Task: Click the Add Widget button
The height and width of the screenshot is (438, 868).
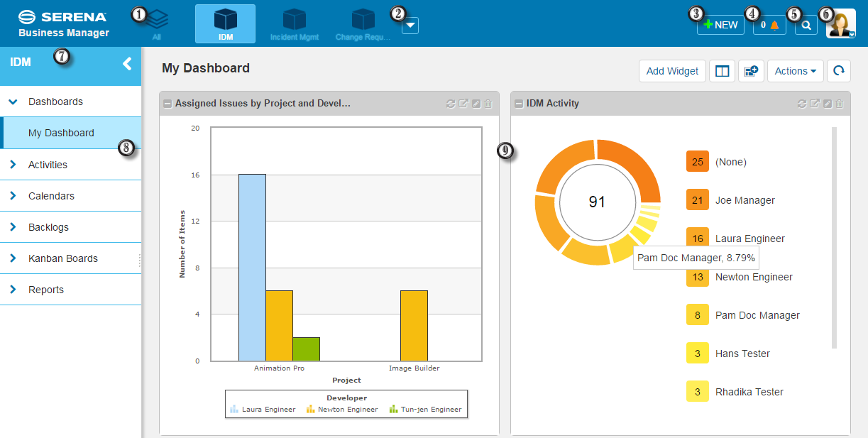Action: (x=672, y=71)
